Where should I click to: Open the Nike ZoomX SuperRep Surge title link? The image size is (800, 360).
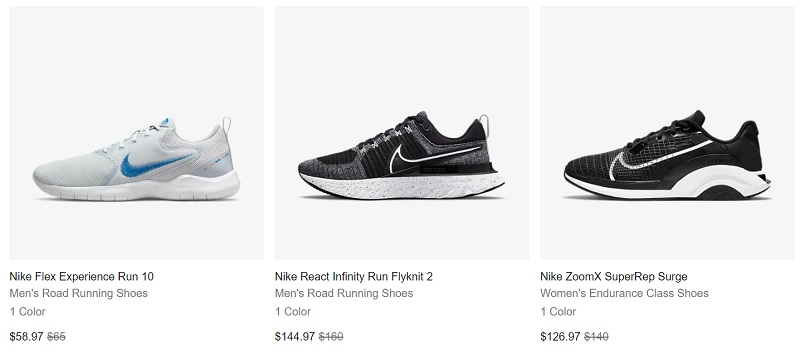(x=614, y=276)
